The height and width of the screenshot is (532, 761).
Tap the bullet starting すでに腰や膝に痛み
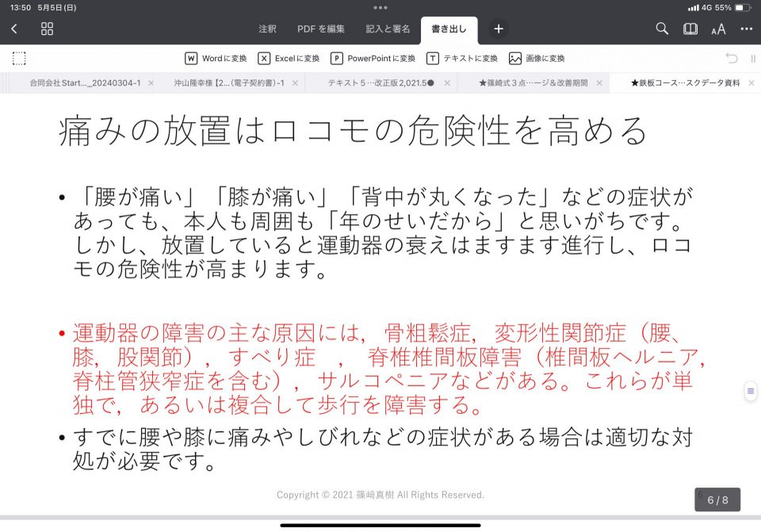[382, 449]
